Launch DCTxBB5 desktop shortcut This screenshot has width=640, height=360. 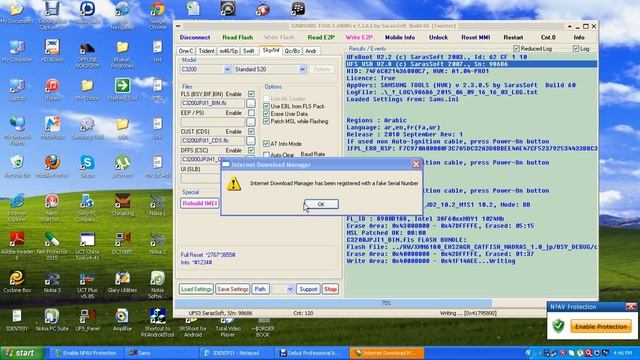tap(122, 243)
